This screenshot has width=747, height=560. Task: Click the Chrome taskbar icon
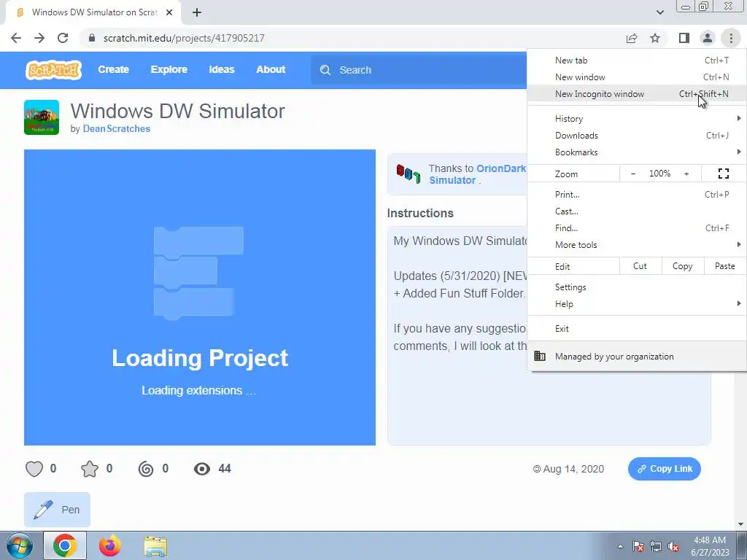[65, 545]
